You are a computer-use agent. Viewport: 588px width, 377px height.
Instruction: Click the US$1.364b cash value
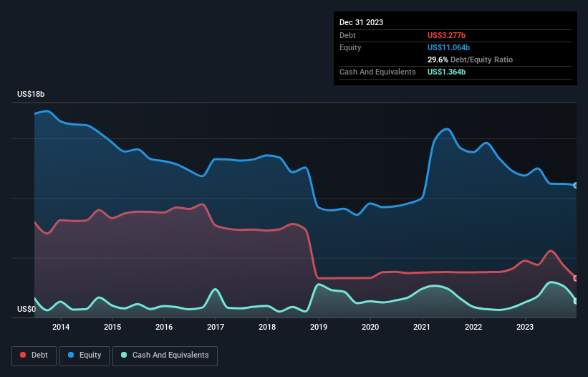(446, 72)
